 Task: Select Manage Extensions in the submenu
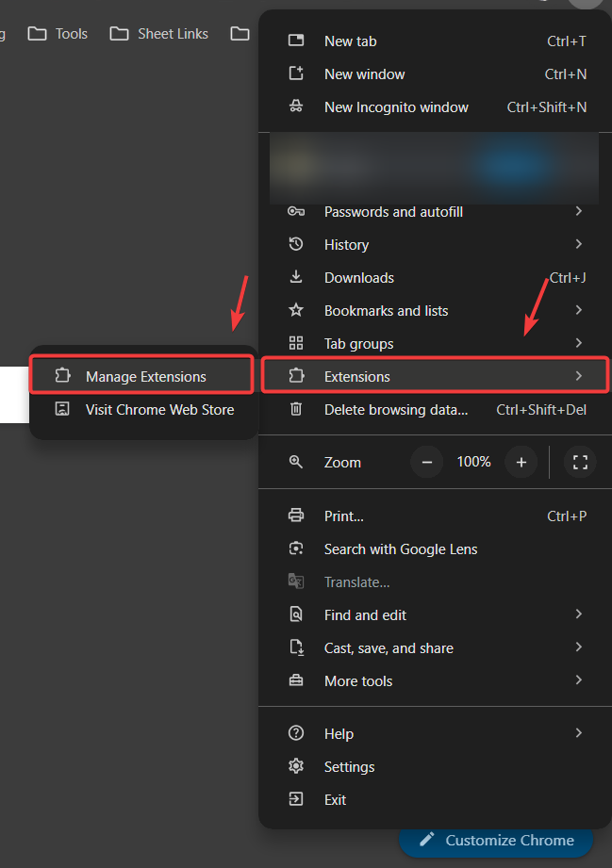click(142, 376)
